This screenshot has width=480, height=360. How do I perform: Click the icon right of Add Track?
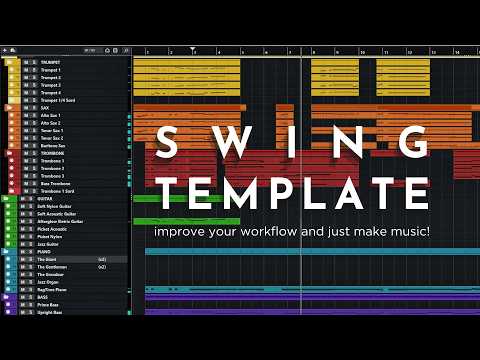point(13,51)
